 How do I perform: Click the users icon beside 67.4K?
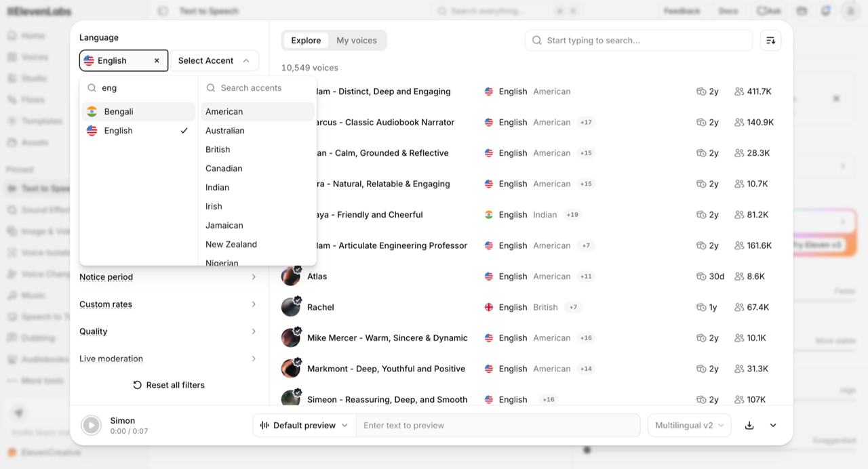(739, 307)
